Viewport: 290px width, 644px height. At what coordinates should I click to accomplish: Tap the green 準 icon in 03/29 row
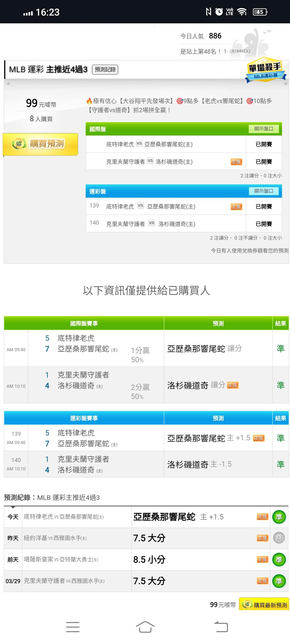279,581
